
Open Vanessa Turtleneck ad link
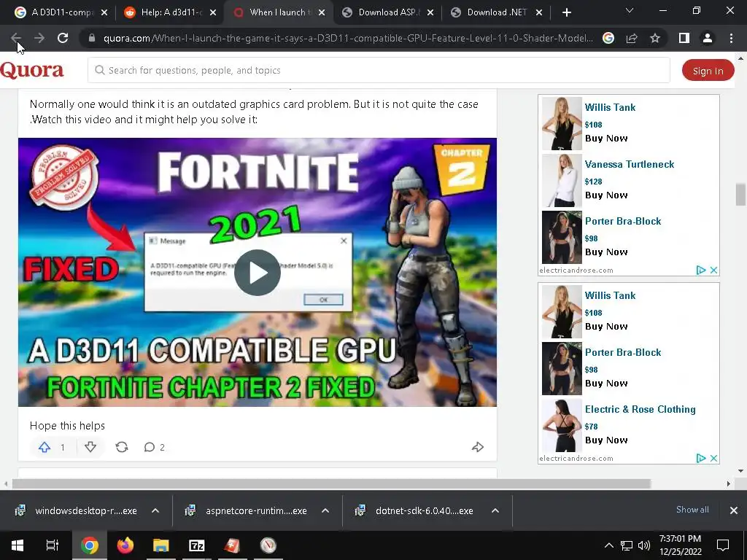click(630, 164)
